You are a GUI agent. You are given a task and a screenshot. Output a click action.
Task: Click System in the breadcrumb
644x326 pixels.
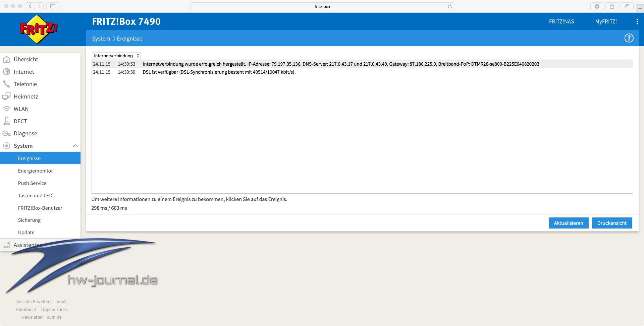tap(101, 39)
